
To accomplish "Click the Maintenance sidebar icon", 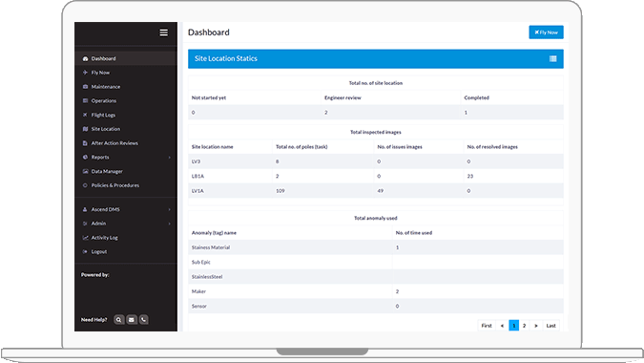I will (85, 87).
